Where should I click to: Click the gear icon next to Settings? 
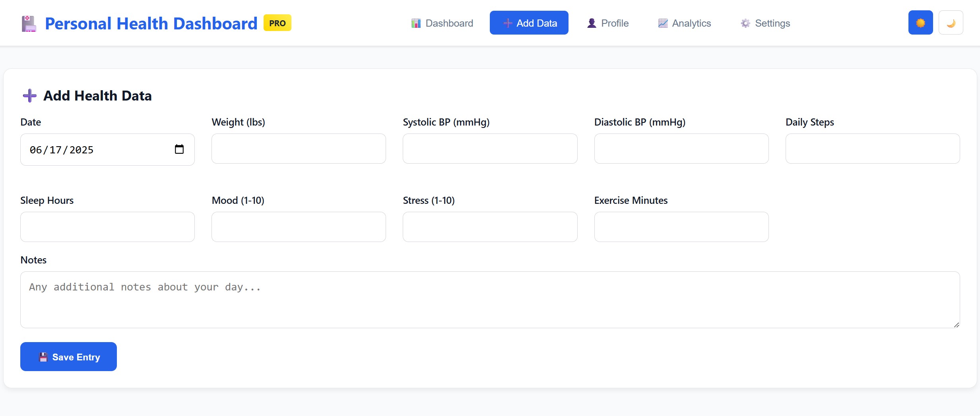[745, 23]
